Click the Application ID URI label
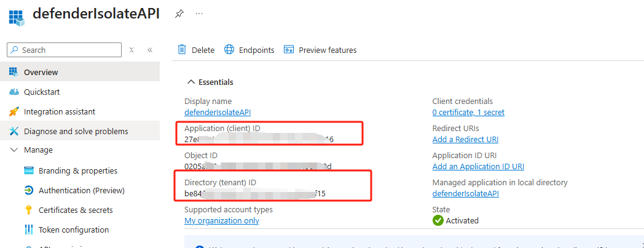Viewport: 644px width, 248px height. pos(465,156)
